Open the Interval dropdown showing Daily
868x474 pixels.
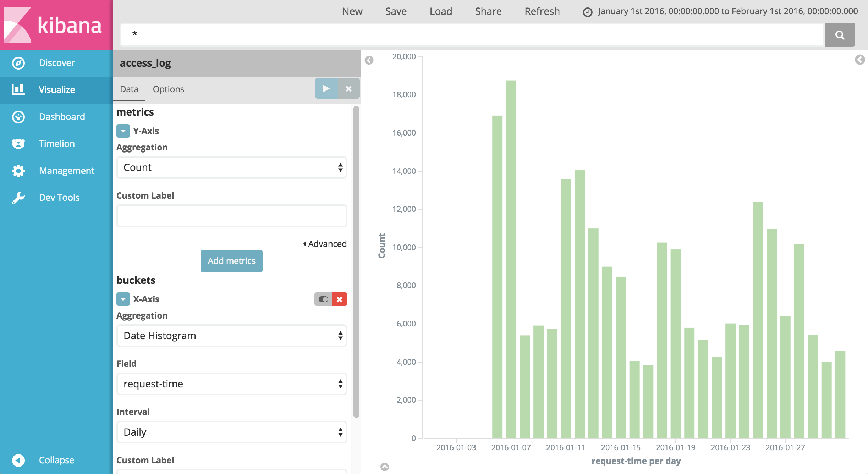(x=231, y=432)
